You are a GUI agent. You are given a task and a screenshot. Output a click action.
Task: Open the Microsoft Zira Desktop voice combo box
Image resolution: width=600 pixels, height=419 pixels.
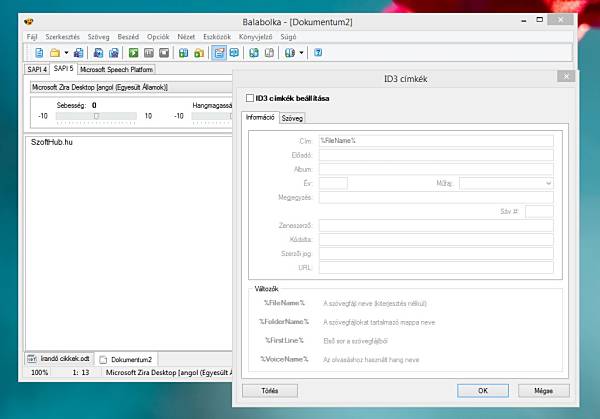(131, 87)
